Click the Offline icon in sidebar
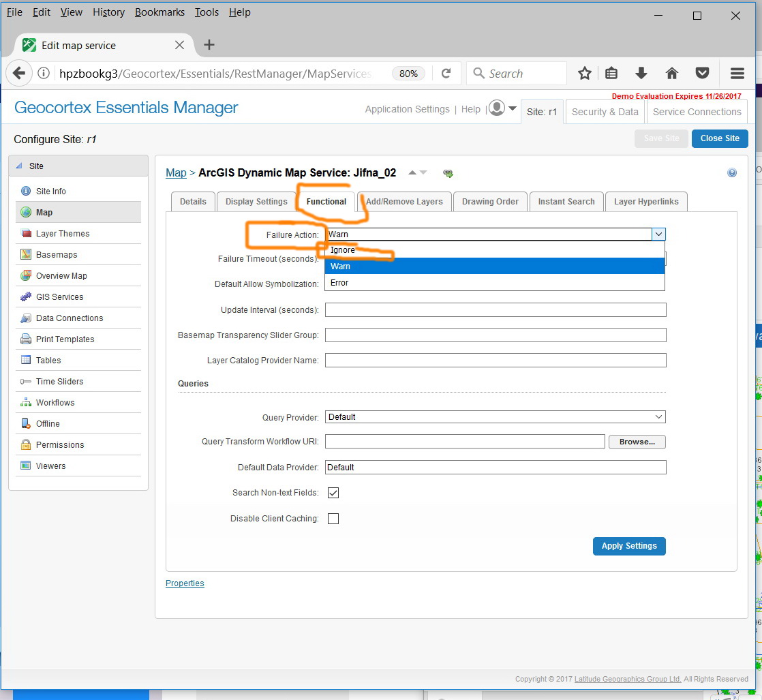Viewport: 762px width, 700px height. tap(26, 423)
